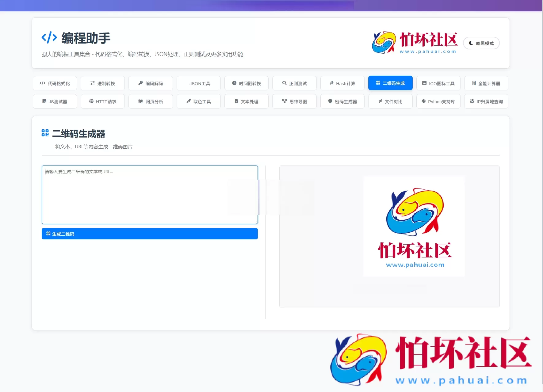
Task: Open the 取色工具 color picker
Action: (198, 101)
